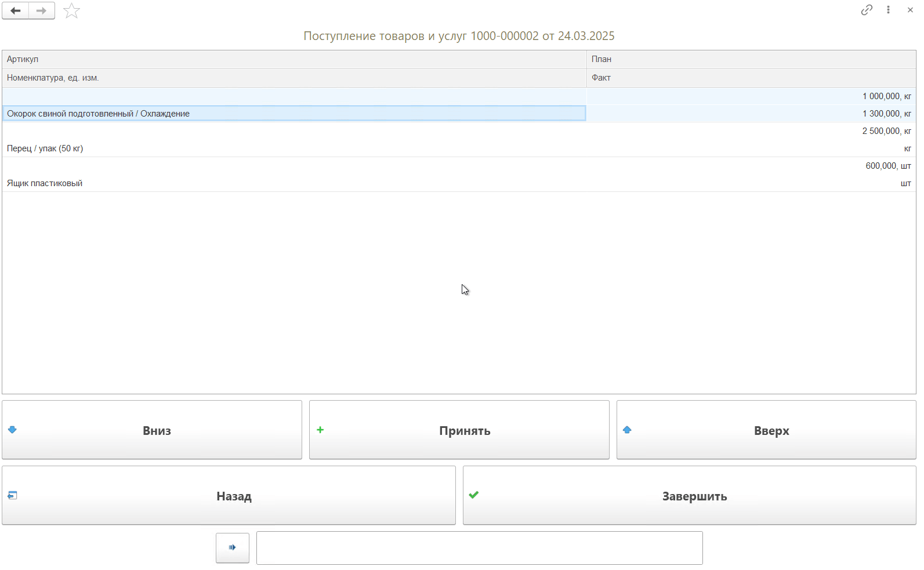
Task: Click the forward arrow navigation icon
Action: [x=42, y=10]
